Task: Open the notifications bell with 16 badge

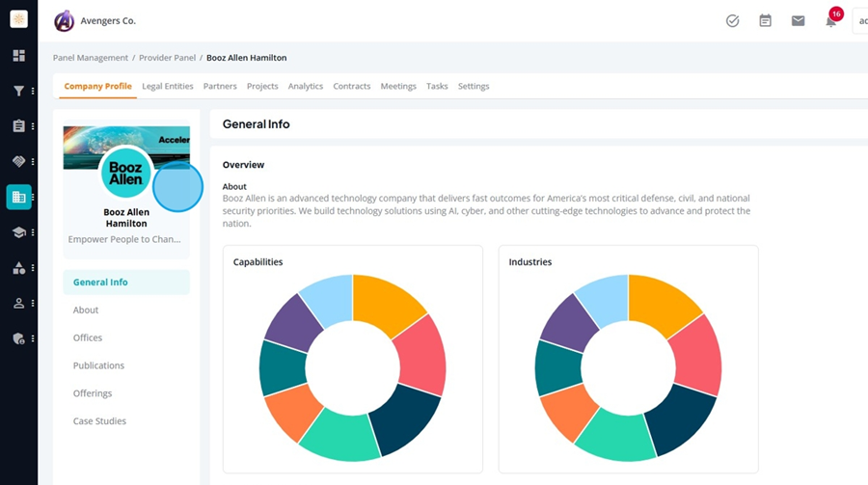Action: [831, 20]
